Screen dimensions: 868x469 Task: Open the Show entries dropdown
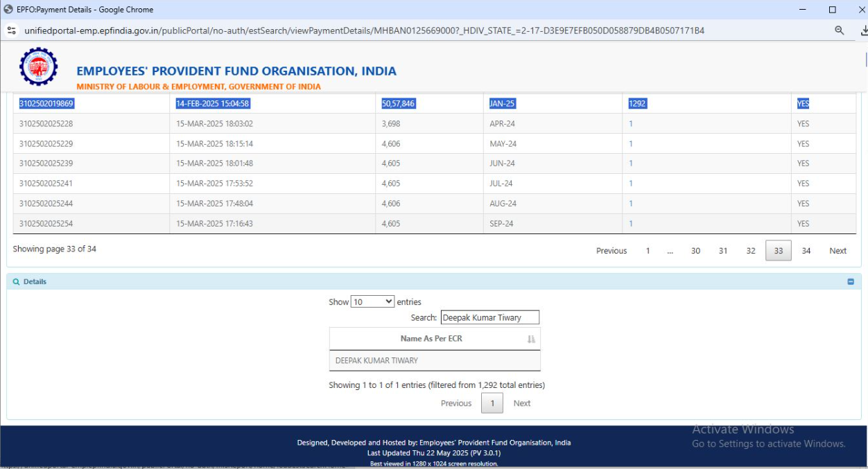coord(372,302)
